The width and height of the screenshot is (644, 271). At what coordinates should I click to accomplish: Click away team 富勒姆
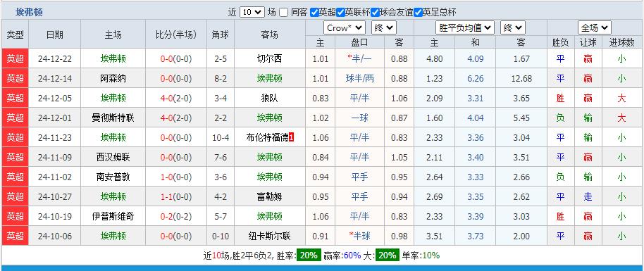(x=269, y=196)
